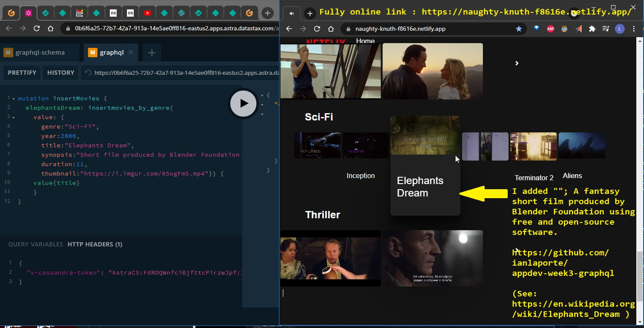Click the Netflix page scrollbar up arrow
The image size is (644, 328).
pos(640,41)
